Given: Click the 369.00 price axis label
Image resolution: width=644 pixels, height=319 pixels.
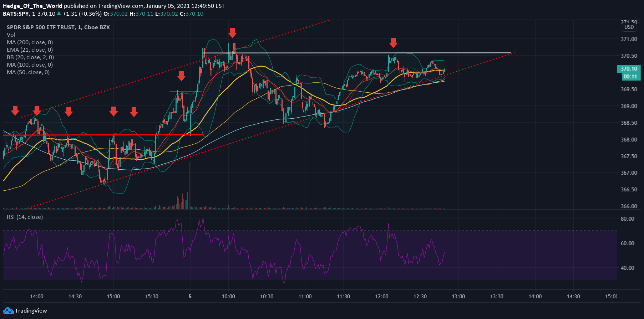Looking at the screenshot, I should pyautogui.click(x=629, y=106).
